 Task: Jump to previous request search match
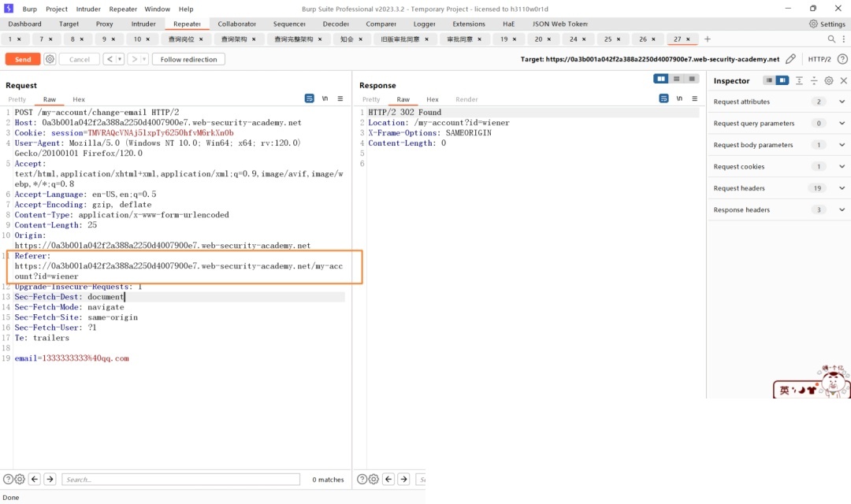(x=35, y=479)
